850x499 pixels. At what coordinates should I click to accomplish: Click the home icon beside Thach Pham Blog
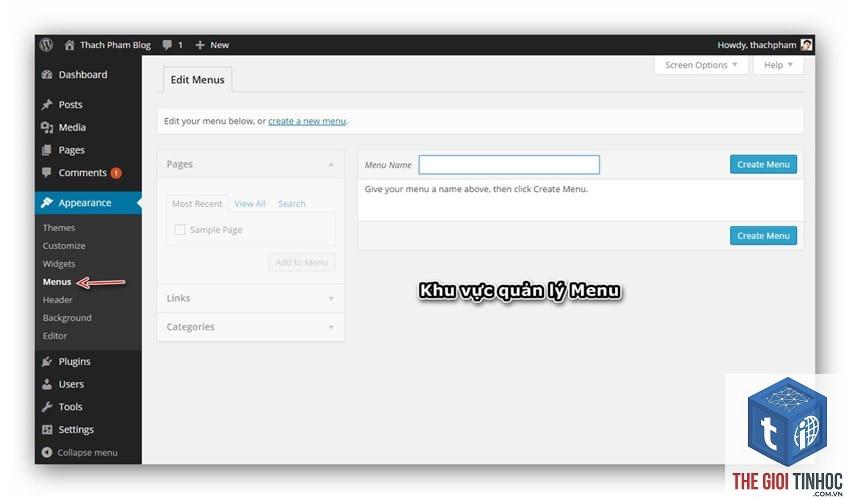click(69, 45)
